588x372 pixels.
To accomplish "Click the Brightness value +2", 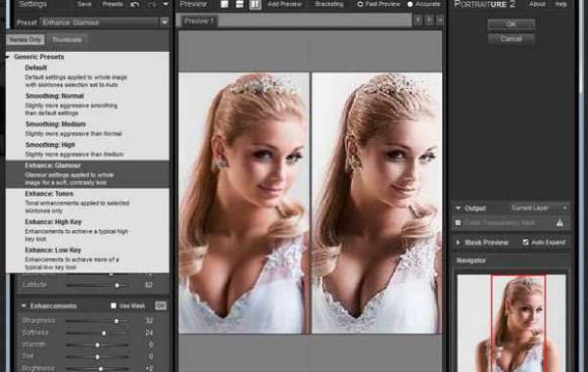I will [x=149, y=368].
